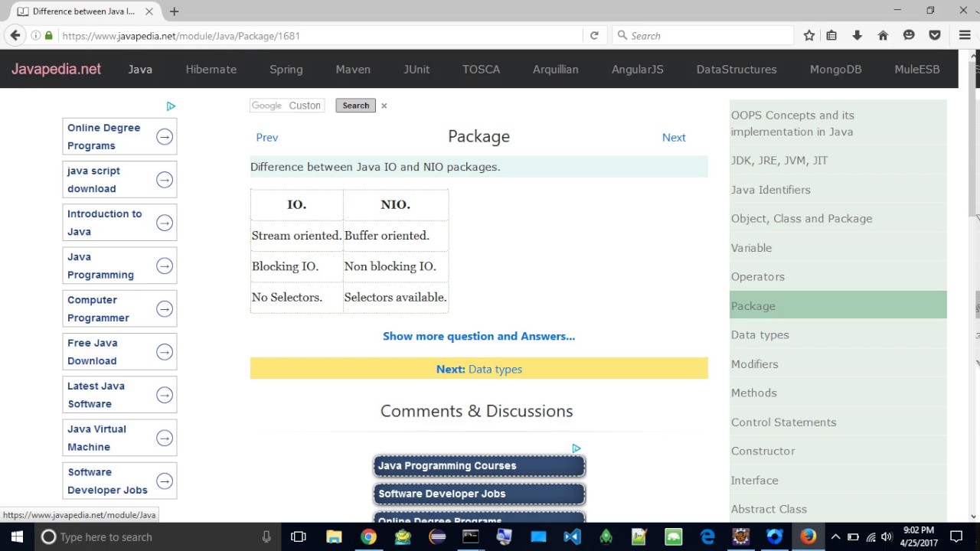Click arrow icon beside Online Degree Programs
The image size is (980, 551).
pos(165,137)
